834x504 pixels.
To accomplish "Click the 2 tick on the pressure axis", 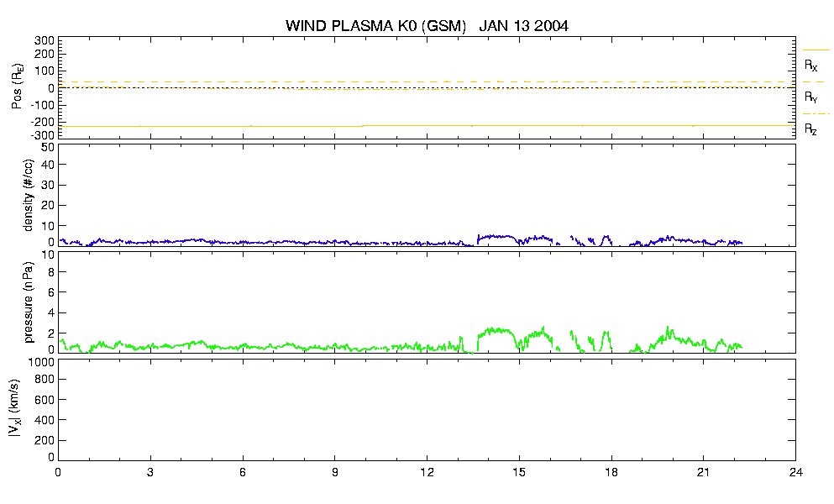I will (x=51, y=333).
